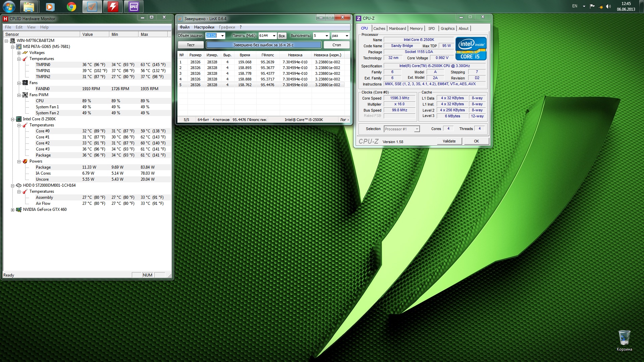The width and height of the screenshot is (644, 362).
Task: Open the Windows Start orb
Action: click(9, 6)
